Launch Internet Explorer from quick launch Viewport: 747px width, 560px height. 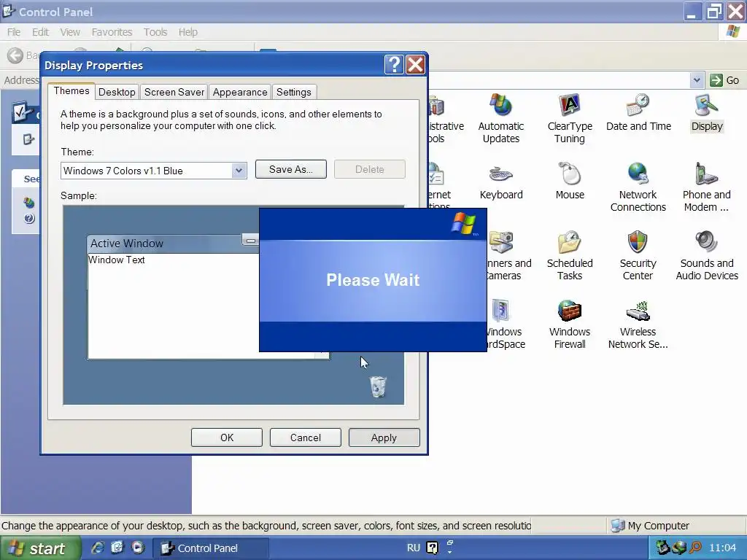tap(97, 548)
